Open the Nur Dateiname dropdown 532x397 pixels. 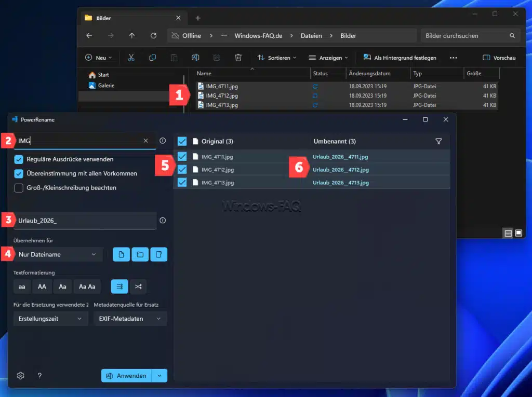pyautogui.click(x=58, y=254)
